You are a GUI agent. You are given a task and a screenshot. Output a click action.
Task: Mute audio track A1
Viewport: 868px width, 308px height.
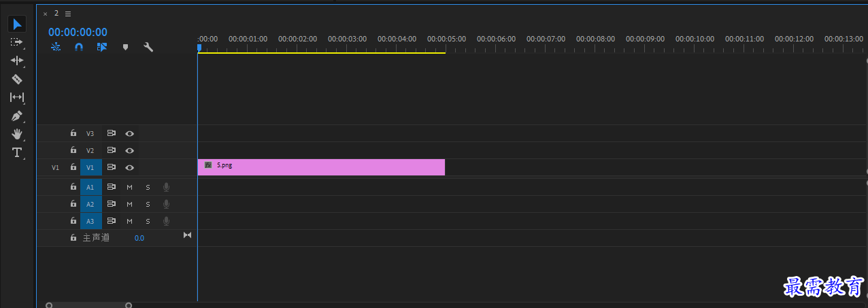pyautogui.click(x=129, y=187)
